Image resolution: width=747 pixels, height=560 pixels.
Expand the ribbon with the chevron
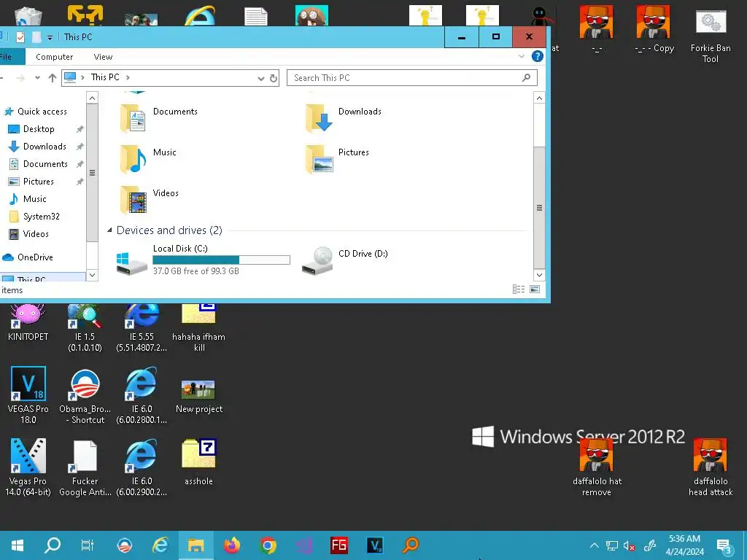[x=521, y=56]
